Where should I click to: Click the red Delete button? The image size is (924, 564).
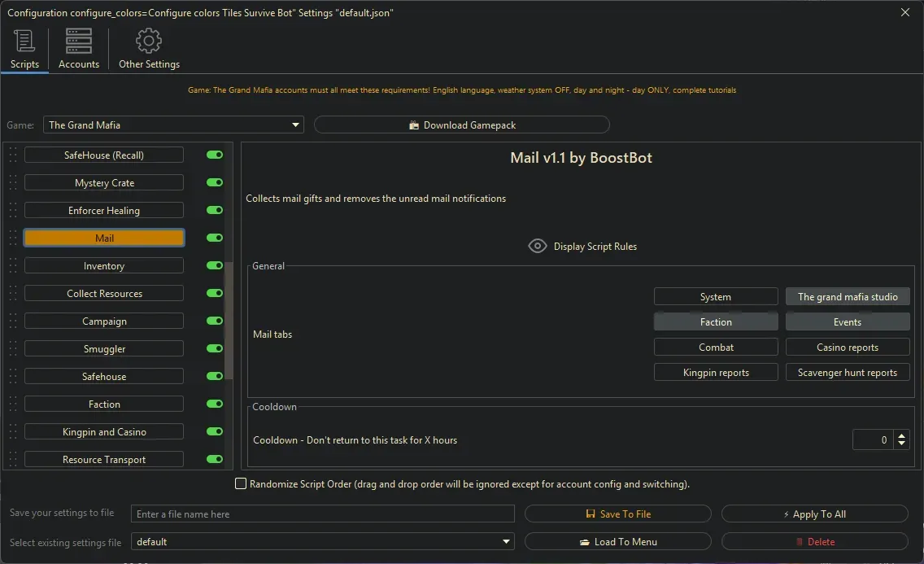(814, 541)
